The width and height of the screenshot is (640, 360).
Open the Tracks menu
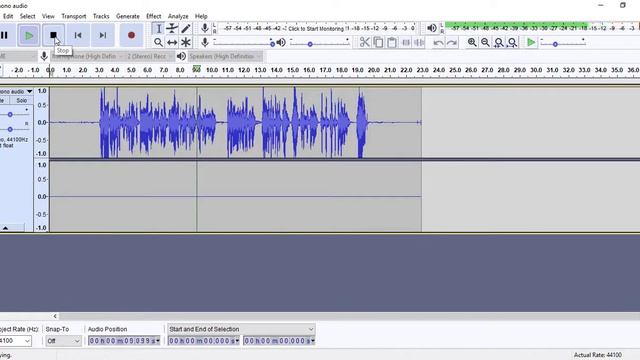point(101,16)
